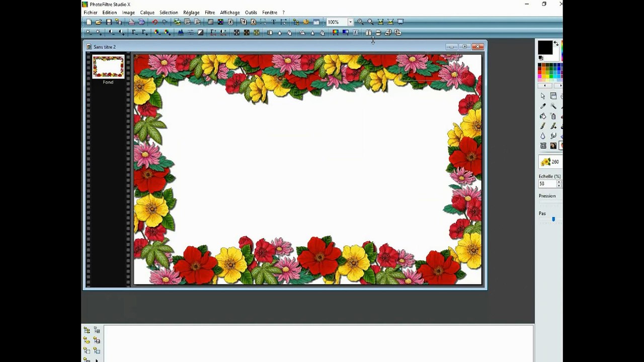Image resolution: width=644 pixels, height=362 pixels.
Task: Open the Filtre menu
Action: [210, 13]
